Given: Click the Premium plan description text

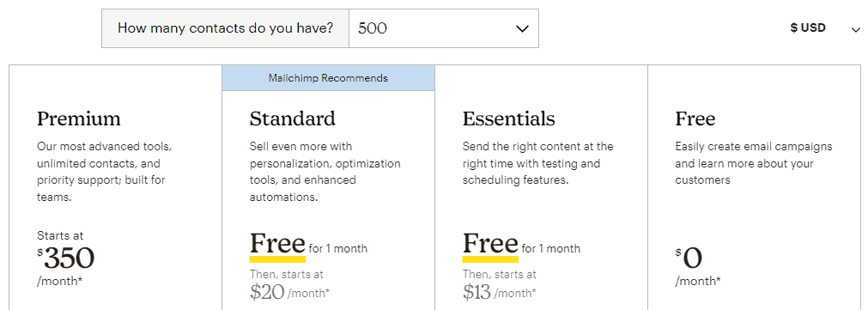Looking at the screenshot, I should tap(106, 172).
